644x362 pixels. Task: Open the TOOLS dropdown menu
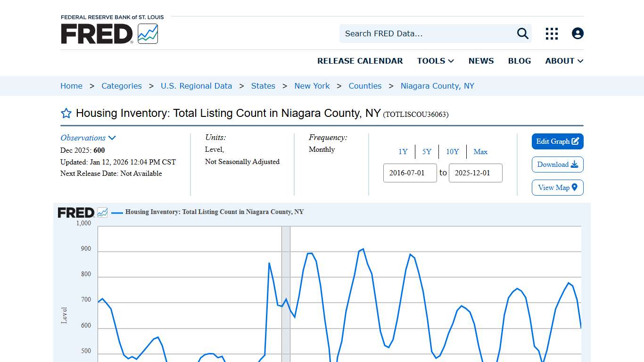point(435,61)
